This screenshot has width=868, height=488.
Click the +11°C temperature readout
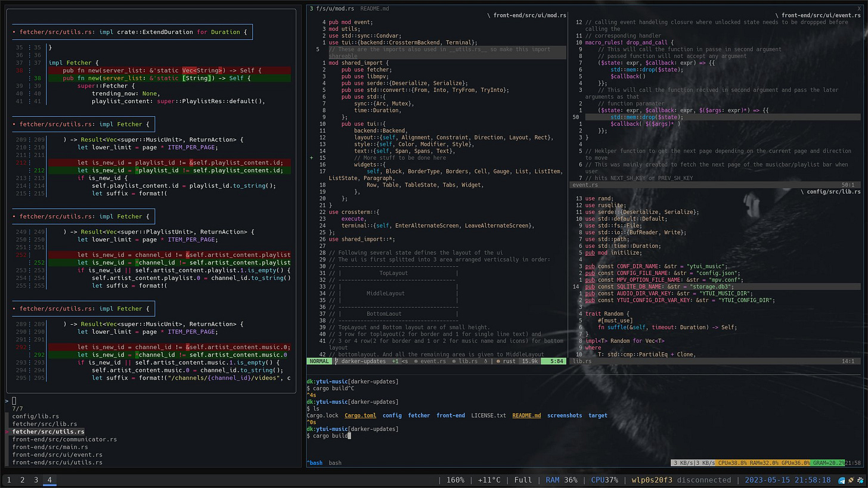click(x=489, y=480)
